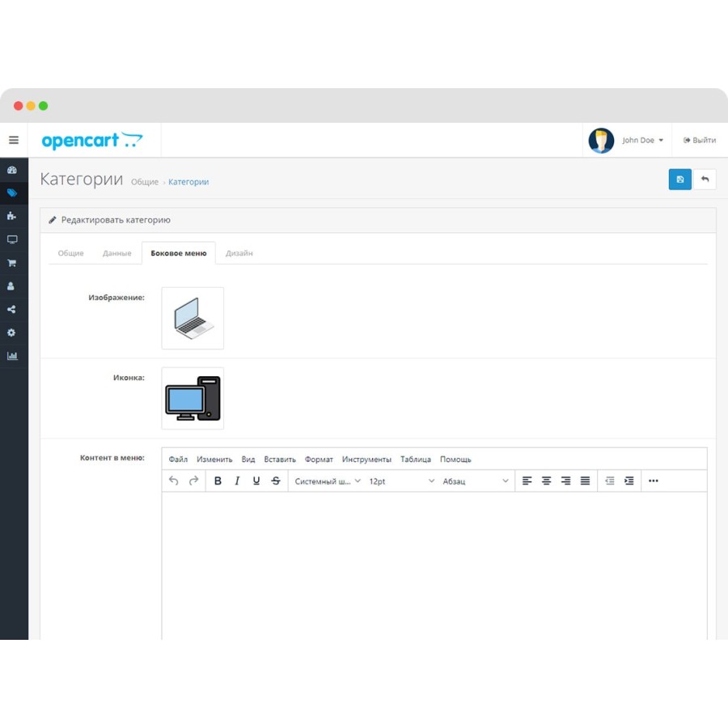Screen dimensions: 728x728
Task: Undo the last editor action
Action: click(x=174, y=480)
